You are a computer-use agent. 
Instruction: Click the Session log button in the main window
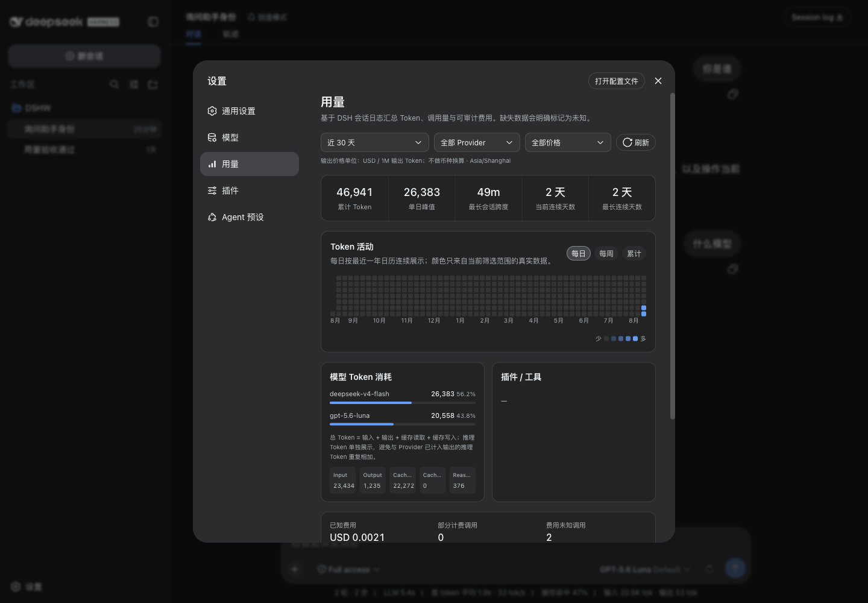click(x=817, y=17)
